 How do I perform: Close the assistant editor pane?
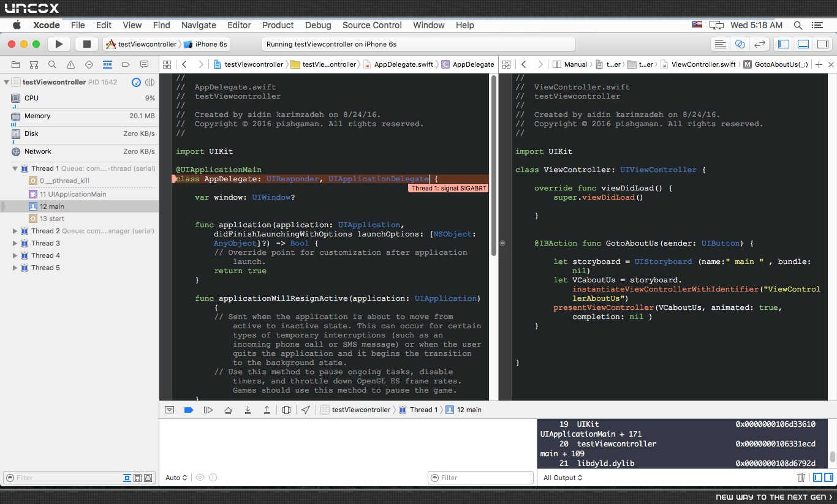(x=831, y=64)
